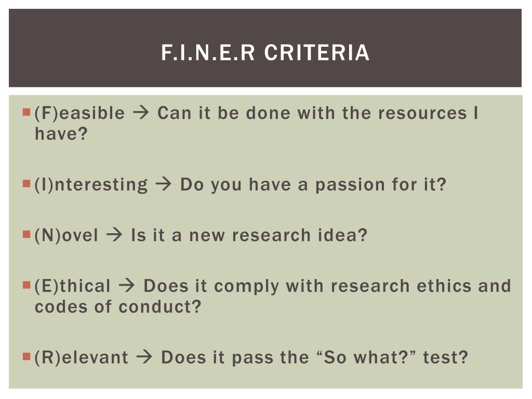Click the arrow after (F)easible
This screenshot has height=399, width=532.
click(141, 113)
